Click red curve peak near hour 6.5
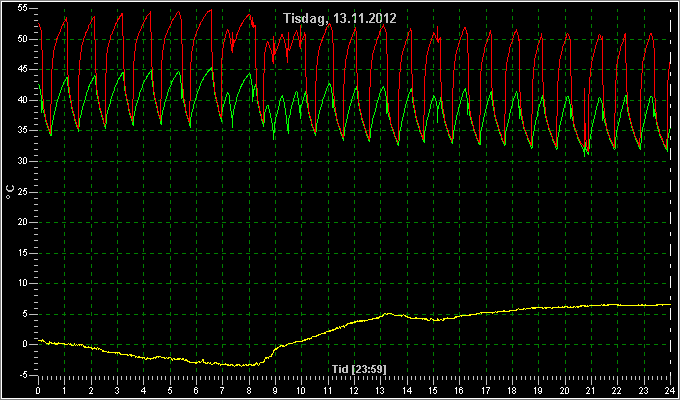The image size is (680, 400). coord(211,10)
